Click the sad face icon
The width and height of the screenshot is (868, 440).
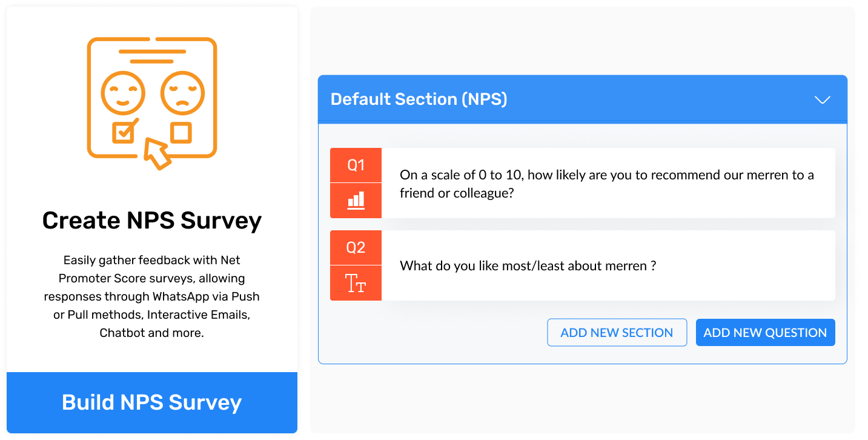[182, 93]
